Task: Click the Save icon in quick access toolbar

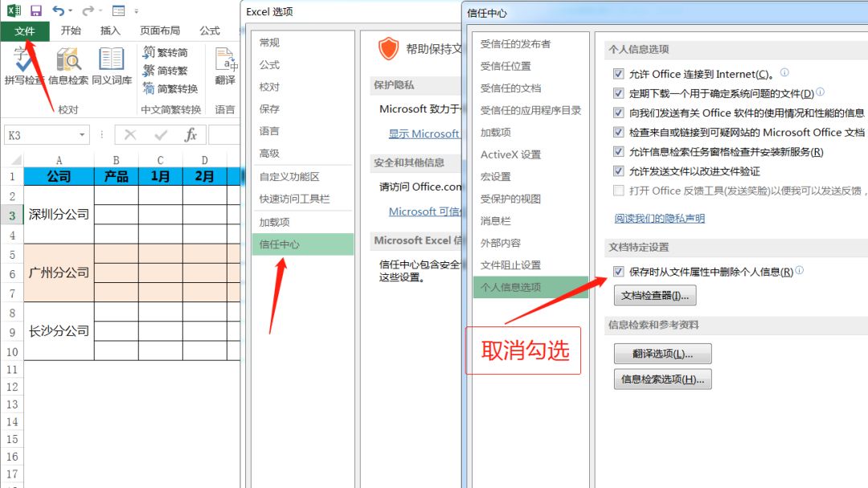Action: [36, 10]
